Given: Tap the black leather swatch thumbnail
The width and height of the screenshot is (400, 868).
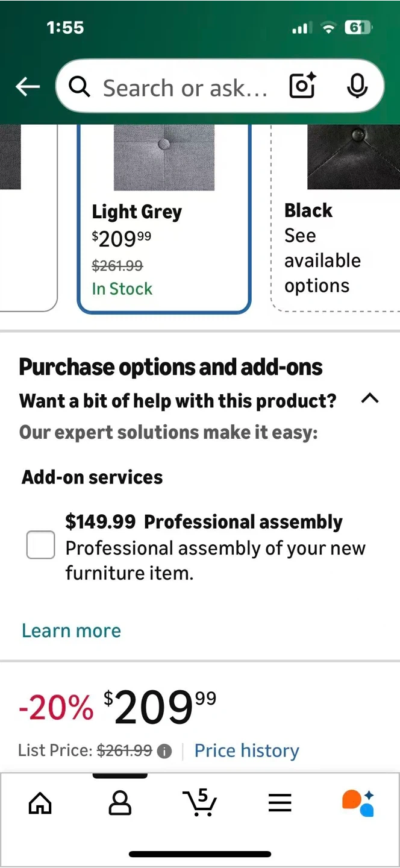Looking at the screenshot, I should (x=353, y=157).
